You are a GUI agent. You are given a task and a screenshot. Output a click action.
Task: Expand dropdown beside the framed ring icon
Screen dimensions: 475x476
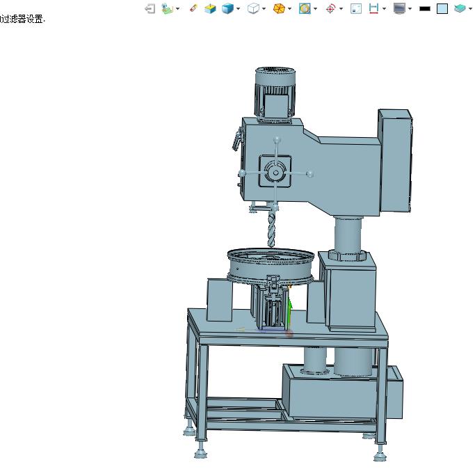(316, 8)
